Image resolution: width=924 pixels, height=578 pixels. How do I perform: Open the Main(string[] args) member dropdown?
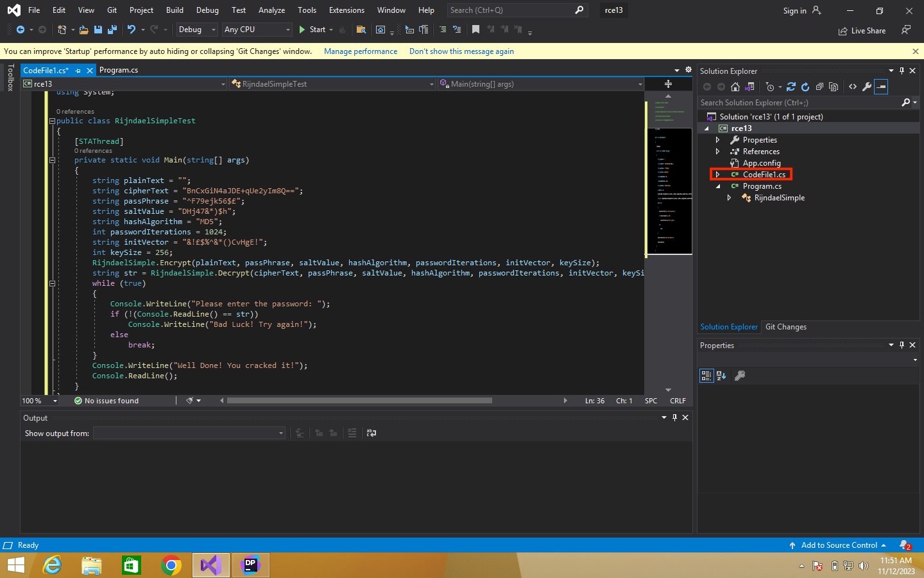point(541,84)
